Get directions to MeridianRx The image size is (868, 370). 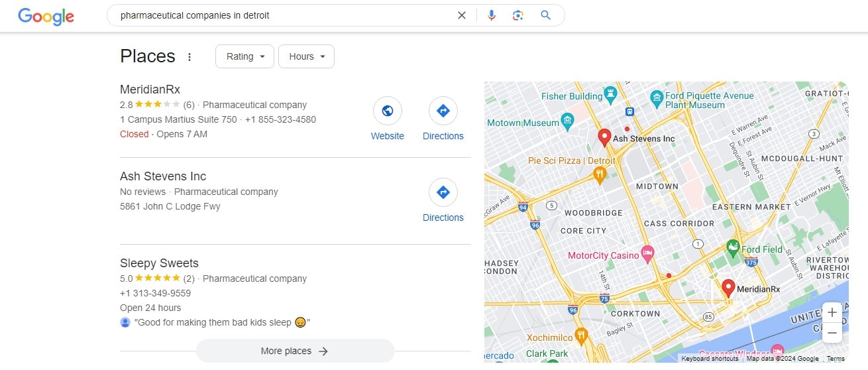[443, 111]
